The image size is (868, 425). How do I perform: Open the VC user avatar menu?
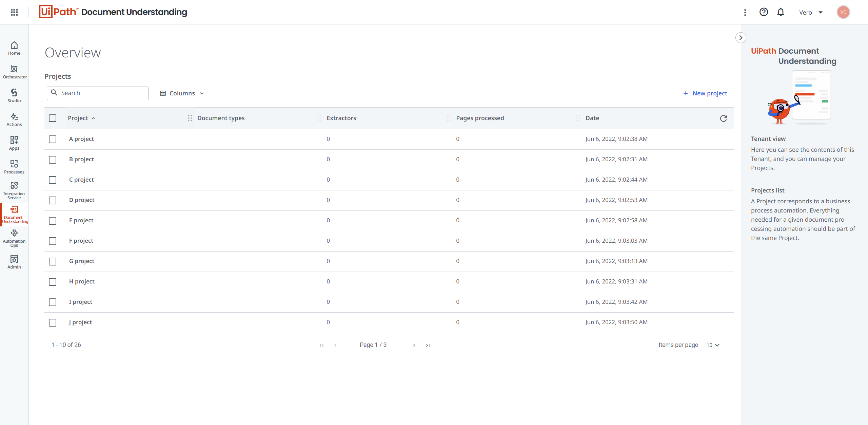coord(843,12)
